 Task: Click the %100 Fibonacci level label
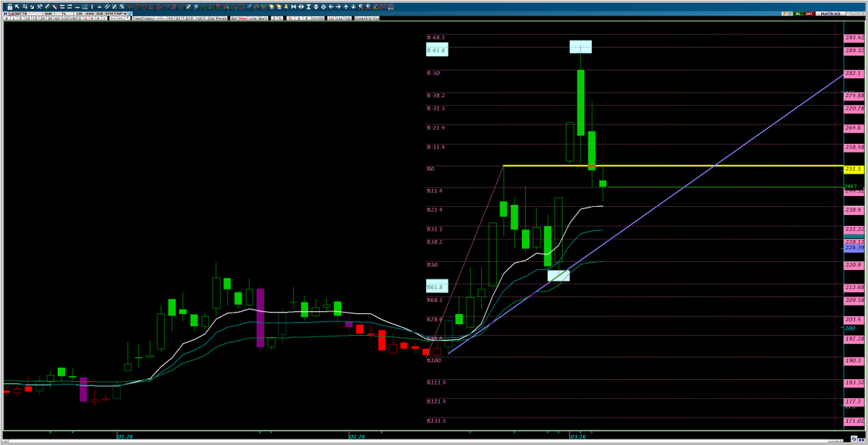click(432, 360)
